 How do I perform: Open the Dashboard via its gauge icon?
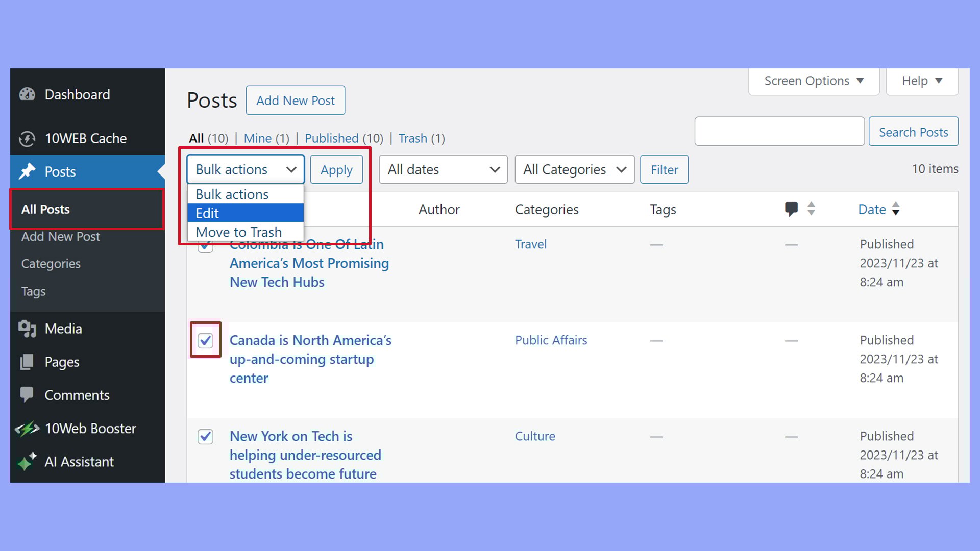(x=27, y=94)
